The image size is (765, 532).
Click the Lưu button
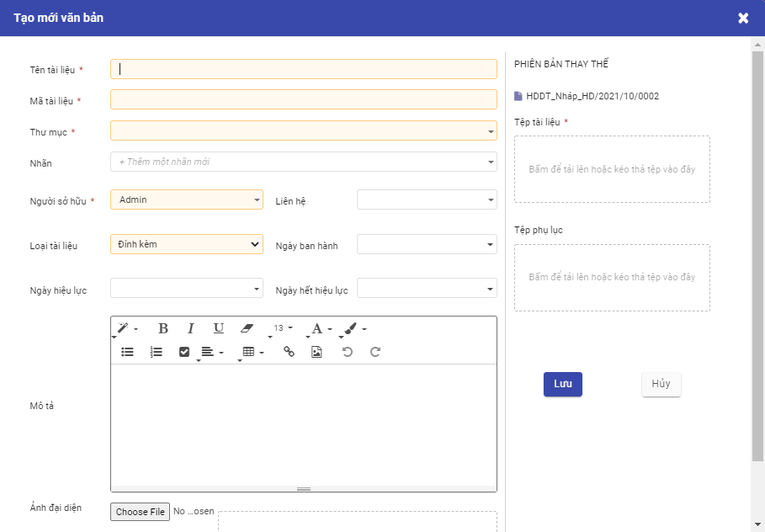(562, 384)
